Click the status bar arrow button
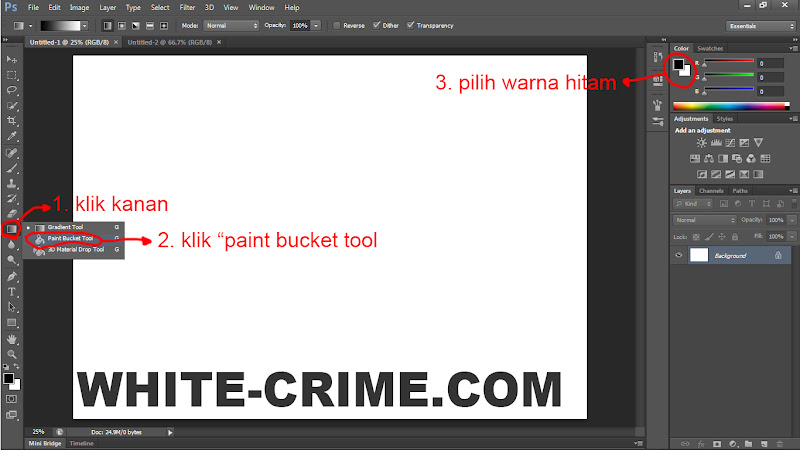This screenshot has height=450, width=800. click(x=170, y=433)
